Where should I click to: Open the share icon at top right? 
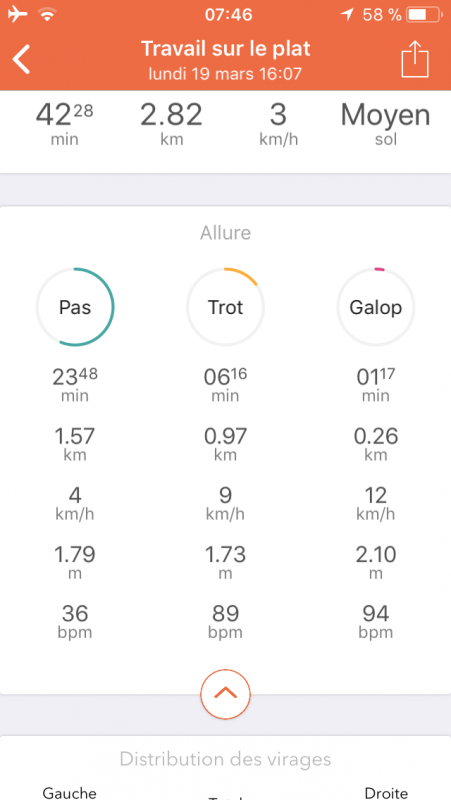pos(415,59)
